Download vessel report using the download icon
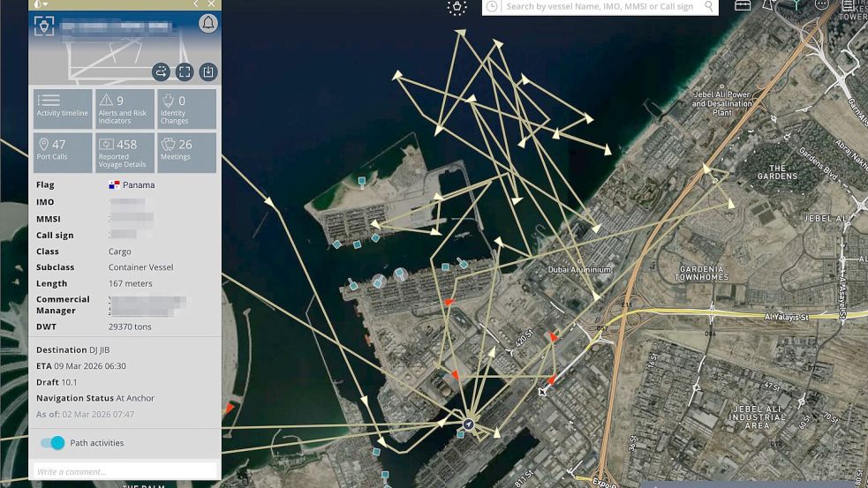 tap(208, 72)
